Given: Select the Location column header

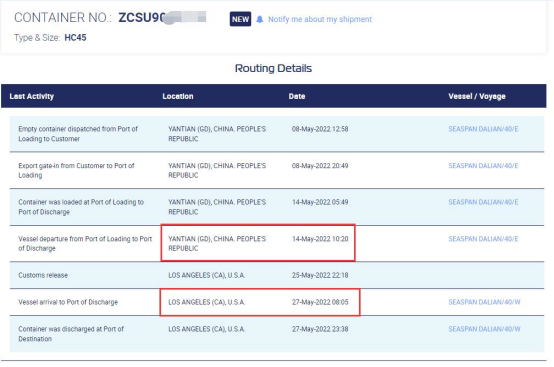Looking at the screenshot, I should pos(178,96).
